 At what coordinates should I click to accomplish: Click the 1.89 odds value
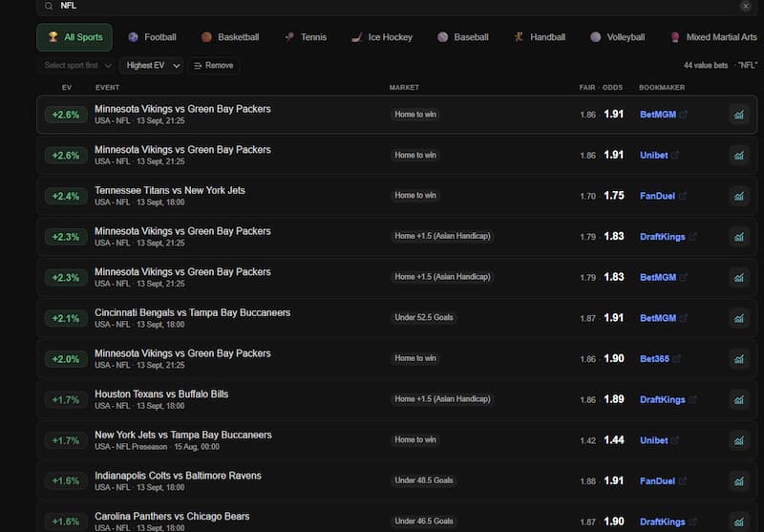[x=614, y=399]
